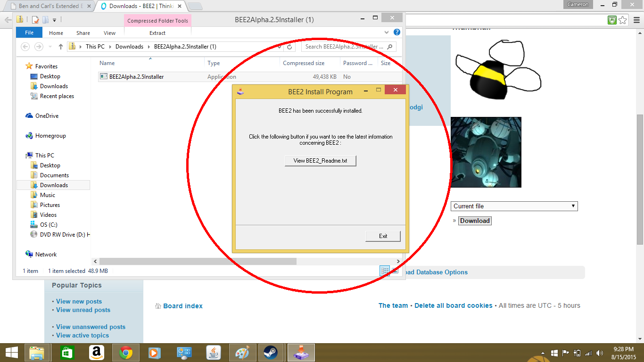644x362 pixels.
Task: Go up one folder level in Explorer
Action: tap(61, 47)
